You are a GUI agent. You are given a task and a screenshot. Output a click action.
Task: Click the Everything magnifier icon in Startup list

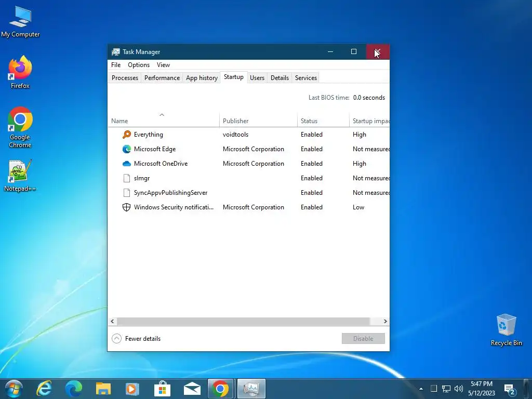[127, 135]
